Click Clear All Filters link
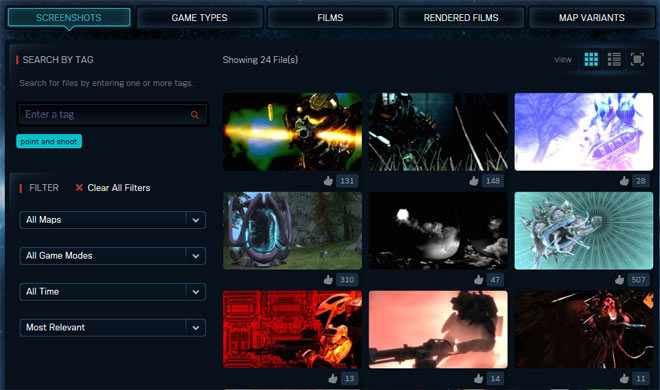 click(x=119, y=188)
